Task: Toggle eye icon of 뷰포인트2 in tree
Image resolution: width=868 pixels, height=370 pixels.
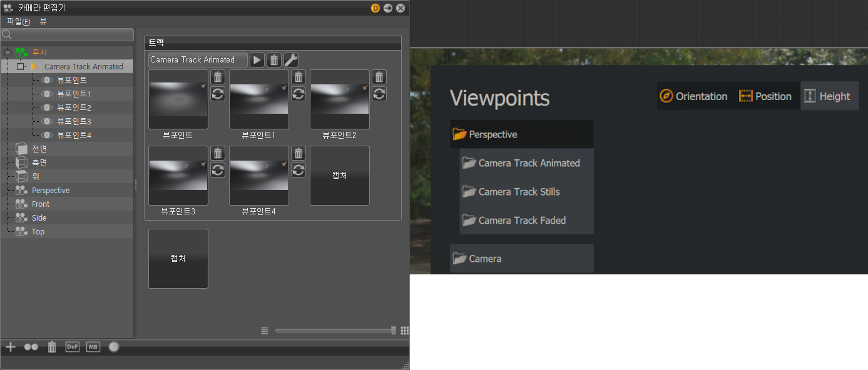Action: pyautogui.click(x=48, y=107)
